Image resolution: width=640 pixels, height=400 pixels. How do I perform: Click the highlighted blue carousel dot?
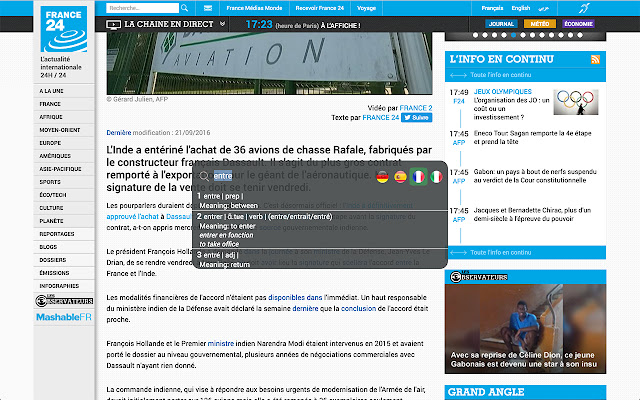point(513,35)
